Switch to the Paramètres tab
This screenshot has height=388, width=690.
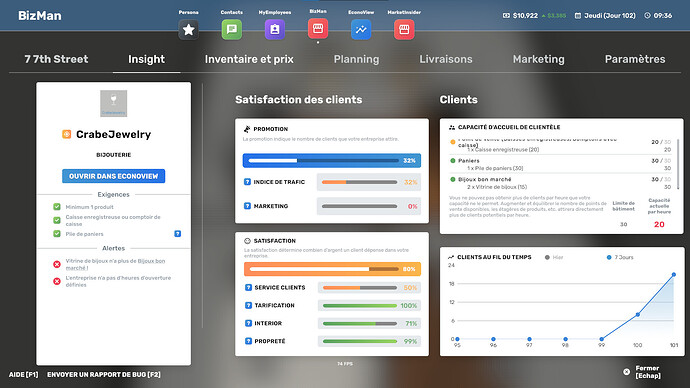pyautogui.click(x=635, y=59)
